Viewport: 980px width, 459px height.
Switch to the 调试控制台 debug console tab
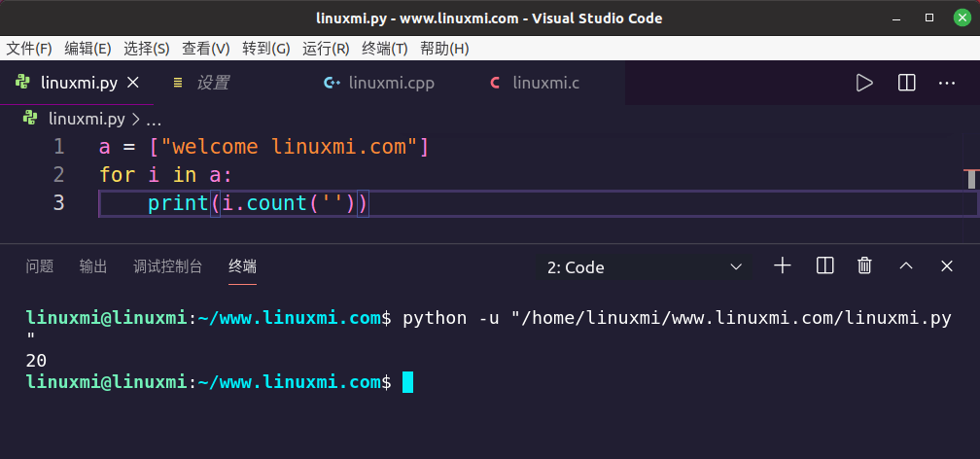tap(167, 266)
